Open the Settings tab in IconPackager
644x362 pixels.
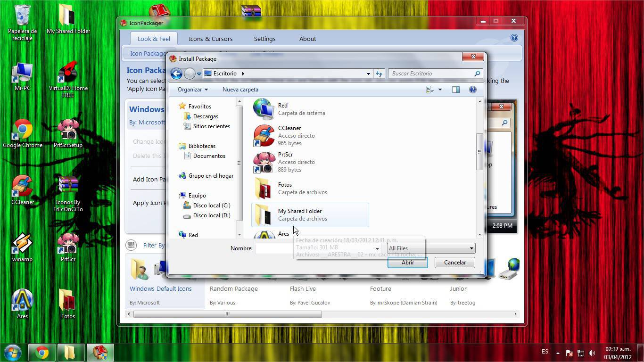coord(264,39)
